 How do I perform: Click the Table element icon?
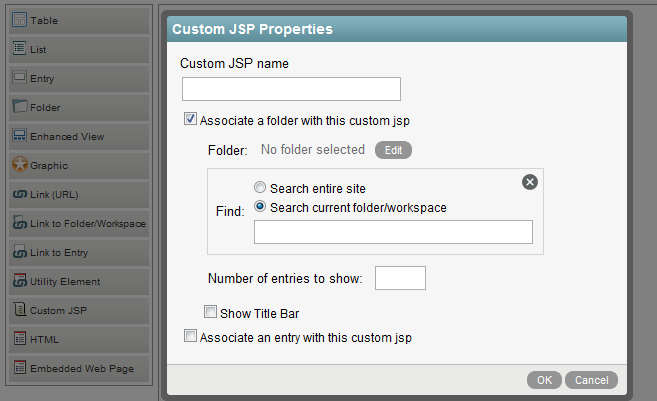coord(19,19)
